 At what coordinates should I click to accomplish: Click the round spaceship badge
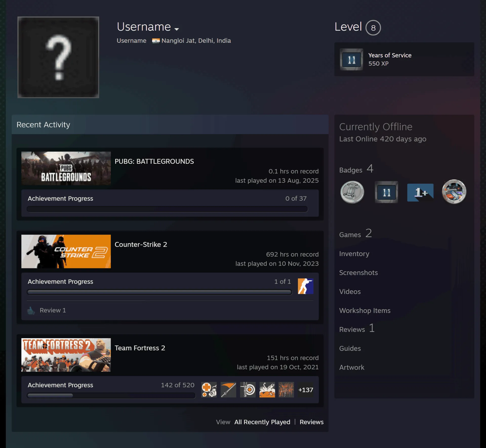tap(454, 192)
